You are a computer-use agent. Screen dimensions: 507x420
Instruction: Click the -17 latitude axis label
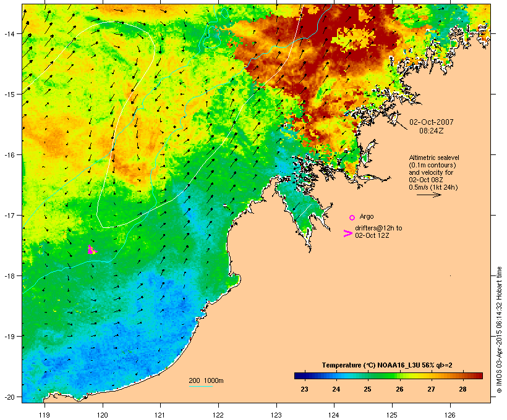[x=9, y=216]
